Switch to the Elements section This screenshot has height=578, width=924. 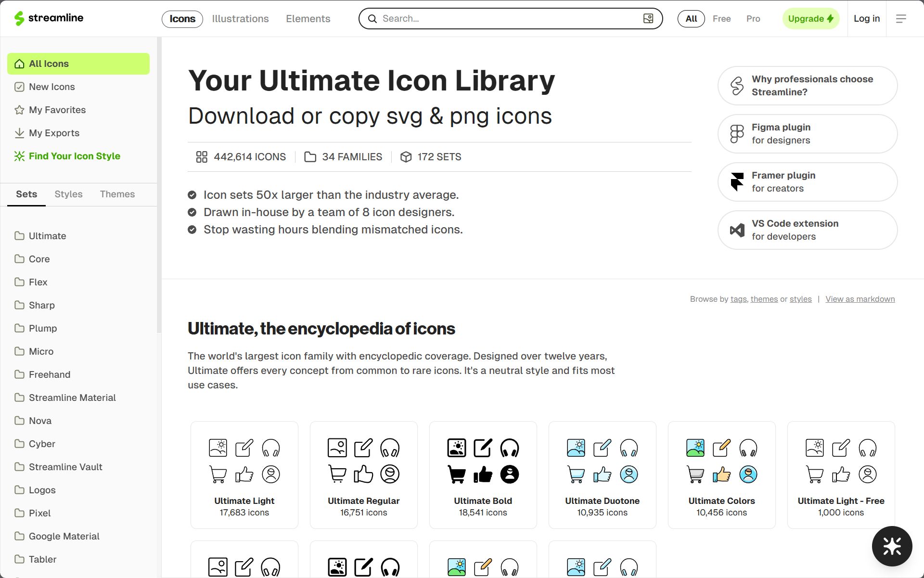tap(308, 19)
